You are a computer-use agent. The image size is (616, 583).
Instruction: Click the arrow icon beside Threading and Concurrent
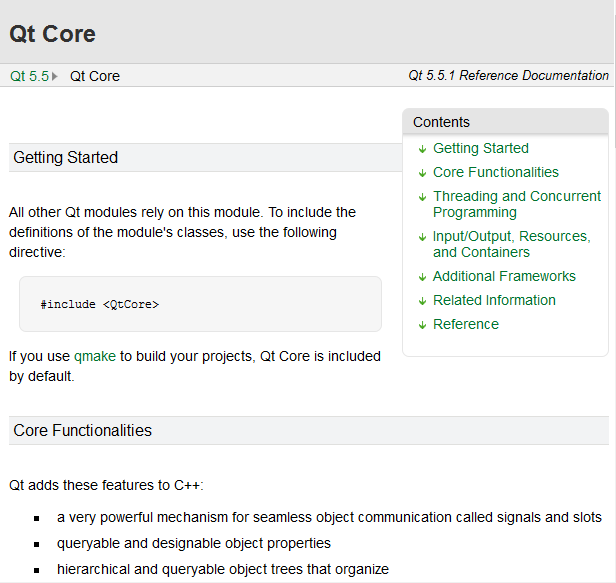pyautogui.click(x=422, y=197)
